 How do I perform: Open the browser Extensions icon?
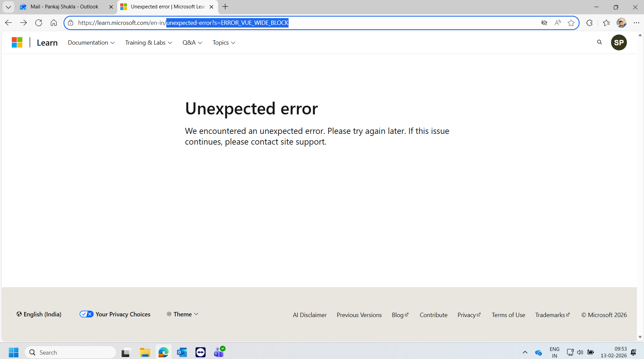pyautogui.click(x=589, y=23)
